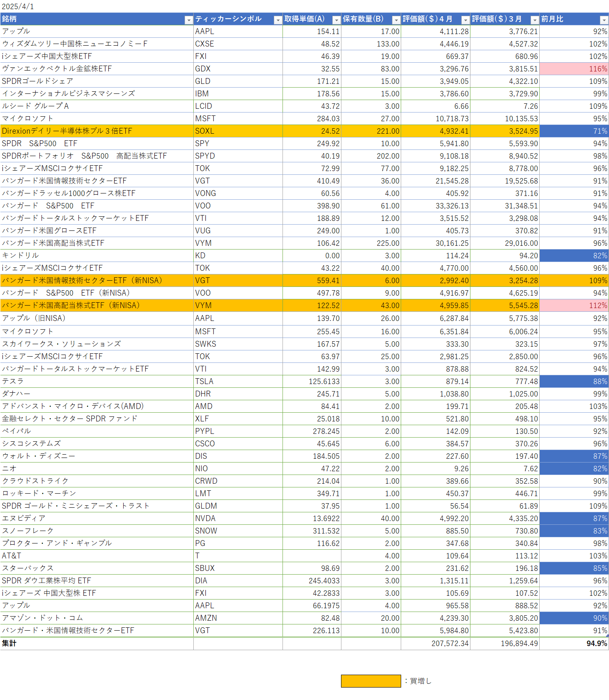Select ticker cell XLF
The width and height of the screenshot is (609, 700).
click(x=238, y=419)
